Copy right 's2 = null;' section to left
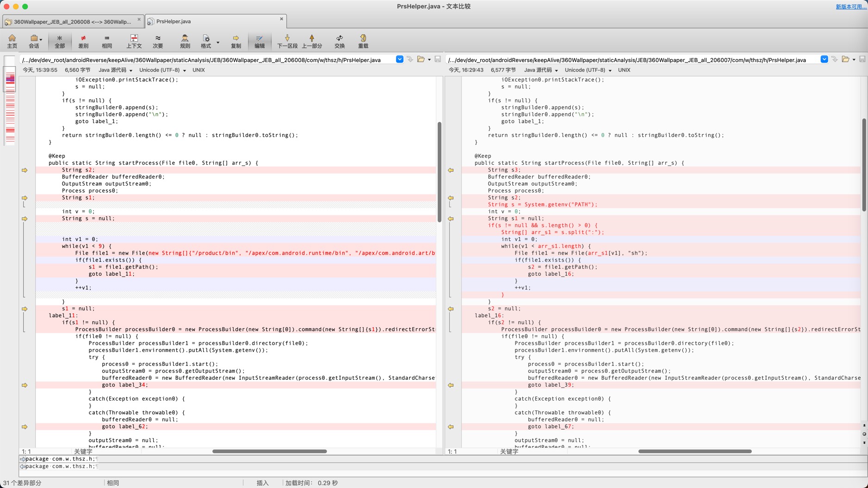The width and height of the screenshot is (868, 488). (x=451, y=309)
